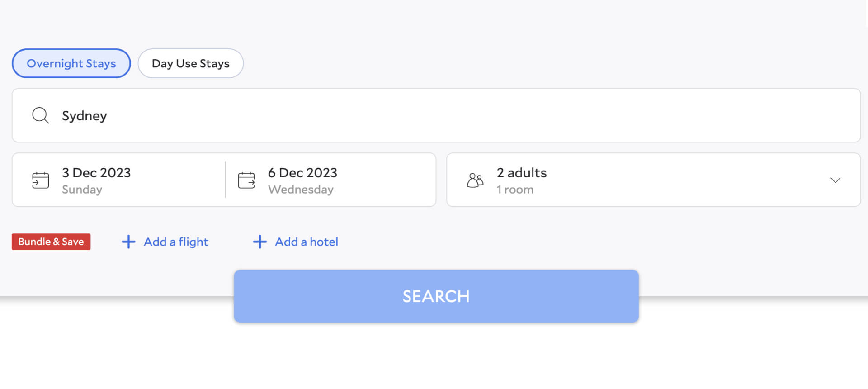Screen dimensions: 868x389
Task: Click the magnifying glass search icon
Action: pos(40,115)
